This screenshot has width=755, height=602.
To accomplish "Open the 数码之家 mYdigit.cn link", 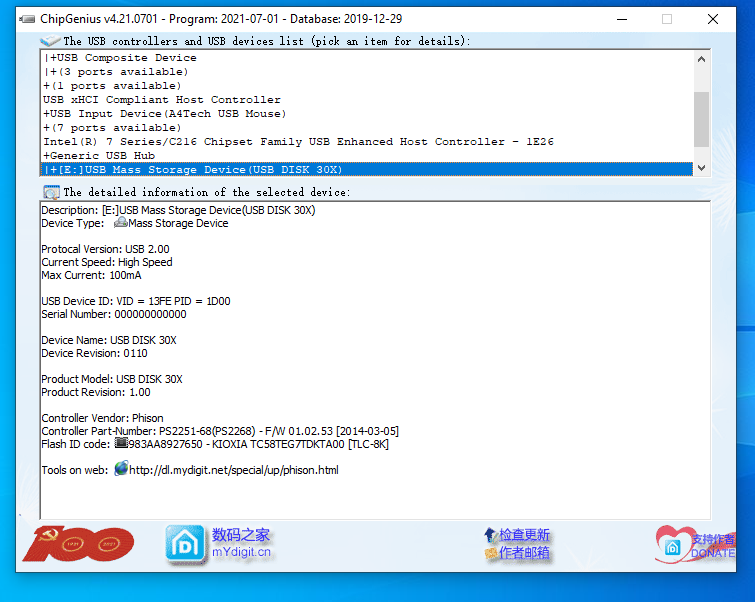I will coord(241,543).
